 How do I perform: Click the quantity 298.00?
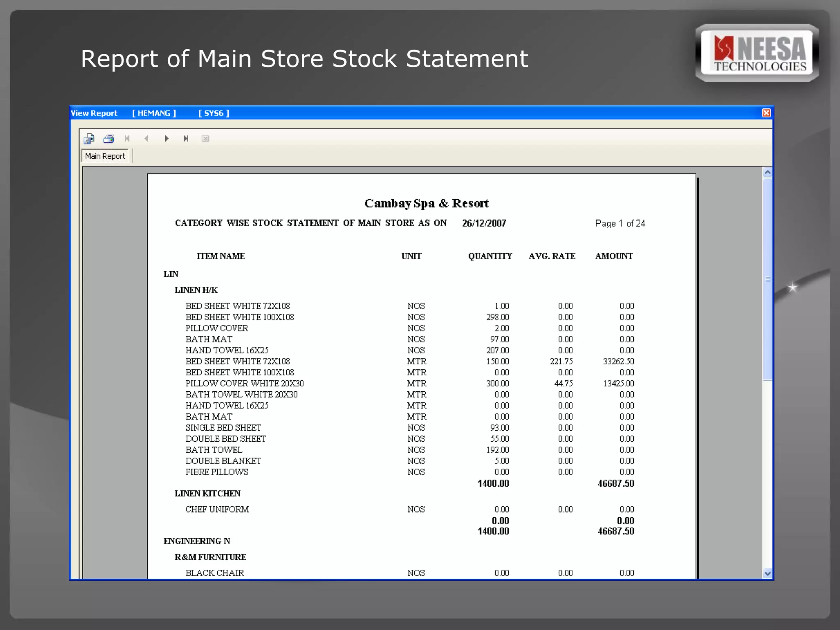coord(498,317)
